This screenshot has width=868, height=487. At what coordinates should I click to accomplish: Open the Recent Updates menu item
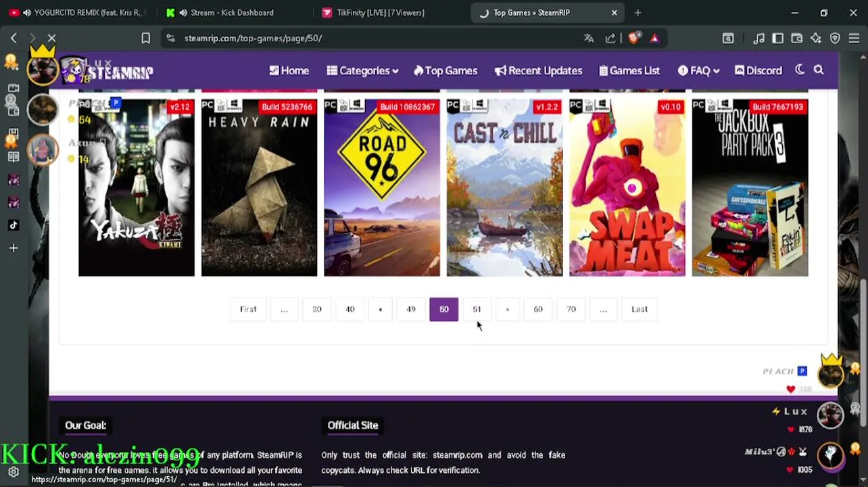click(538, 70)
